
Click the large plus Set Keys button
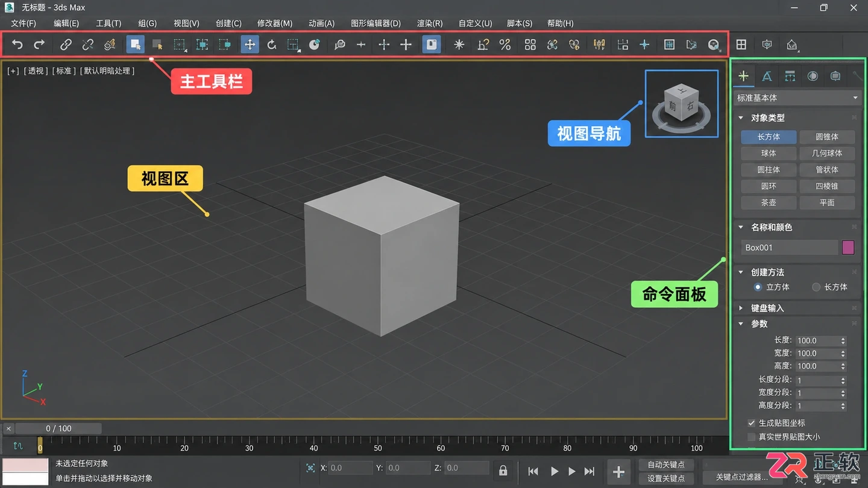618,472
